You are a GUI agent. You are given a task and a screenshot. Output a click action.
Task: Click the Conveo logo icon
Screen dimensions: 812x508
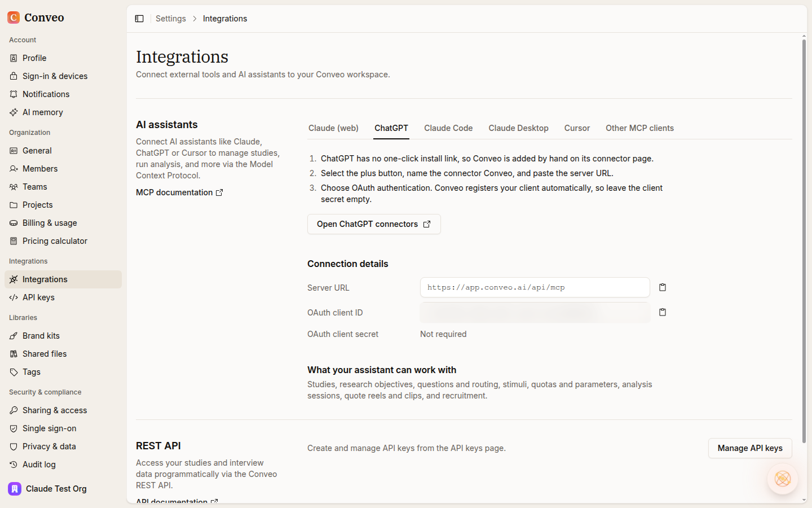point(14,17)
